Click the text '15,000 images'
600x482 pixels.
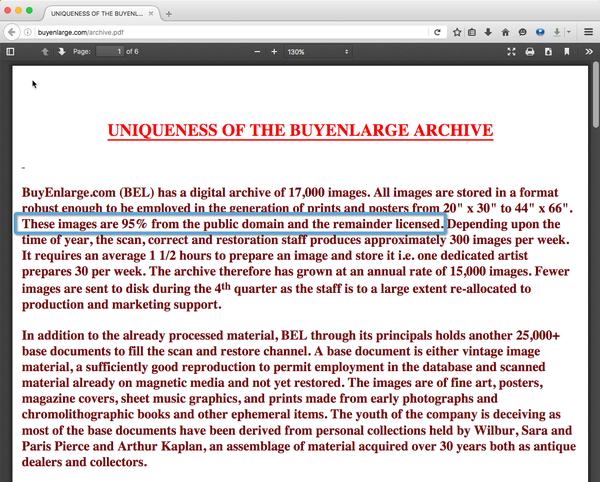(x=491, y=271)
